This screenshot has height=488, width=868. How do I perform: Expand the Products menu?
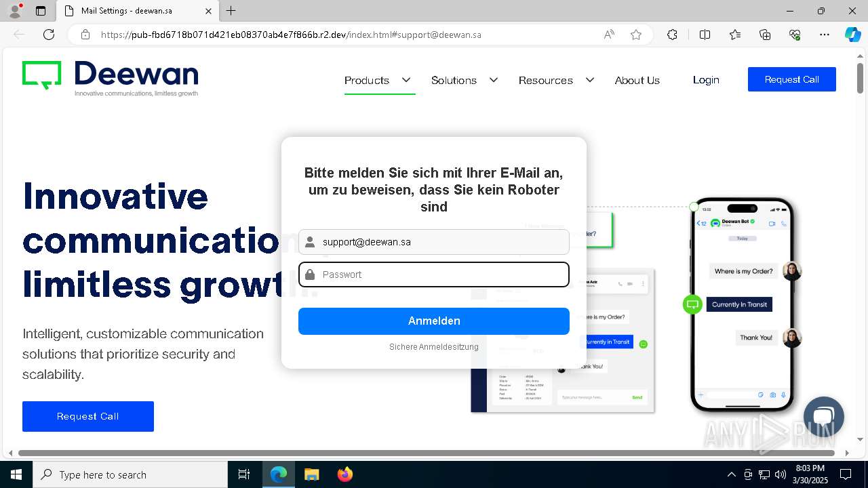pos(367,80)
